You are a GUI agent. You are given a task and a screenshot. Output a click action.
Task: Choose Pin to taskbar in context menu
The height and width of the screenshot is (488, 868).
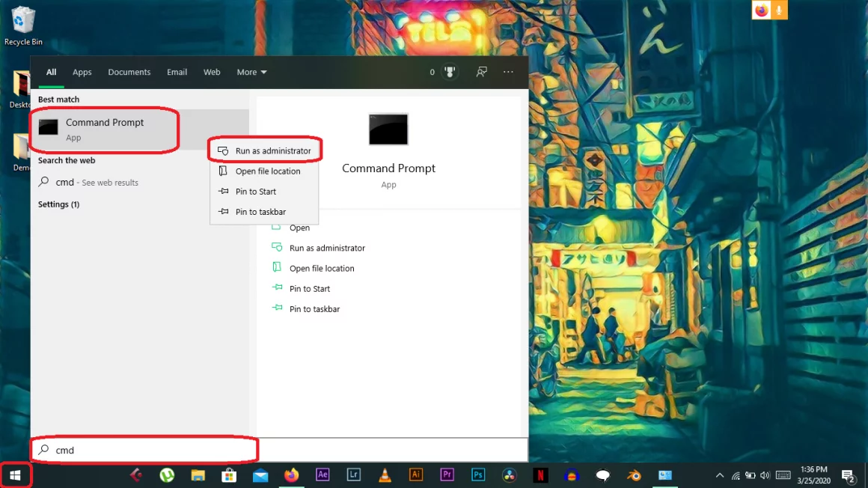[x=264, y=212]
